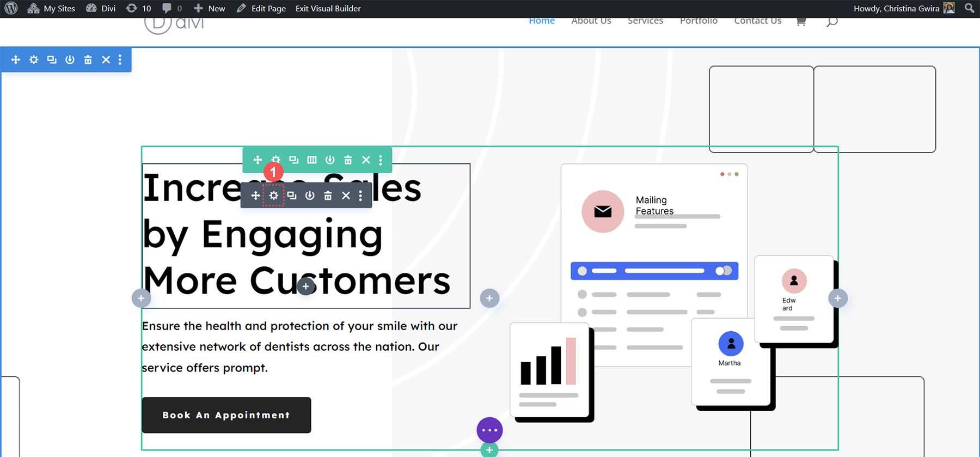Click the shopping cart icon in header
Viewport: 980px width, 457px height.
[801, 21]
